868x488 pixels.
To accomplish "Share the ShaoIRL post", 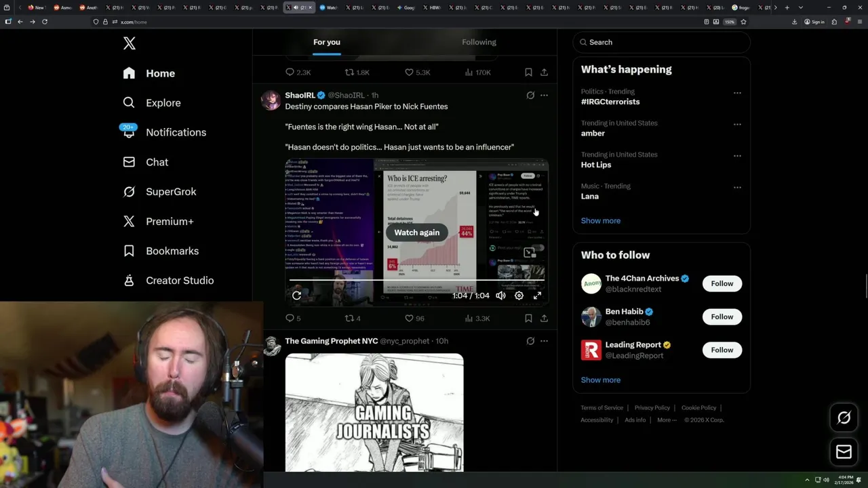I will click(544, 318).
